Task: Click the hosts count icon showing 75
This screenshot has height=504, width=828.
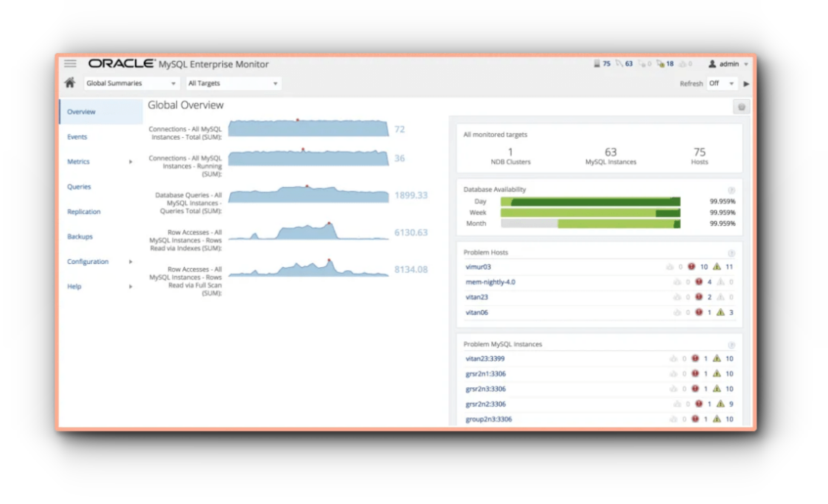Action: coord(597,64)
